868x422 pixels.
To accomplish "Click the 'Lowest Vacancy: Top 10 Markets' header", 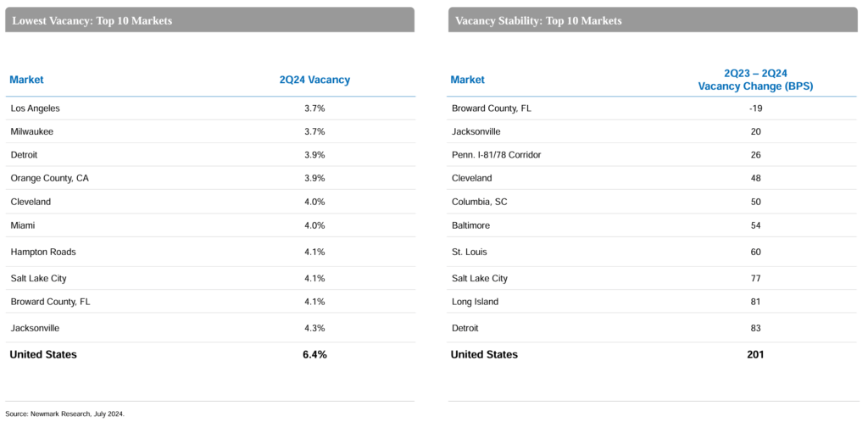I will tap(92, 20).
